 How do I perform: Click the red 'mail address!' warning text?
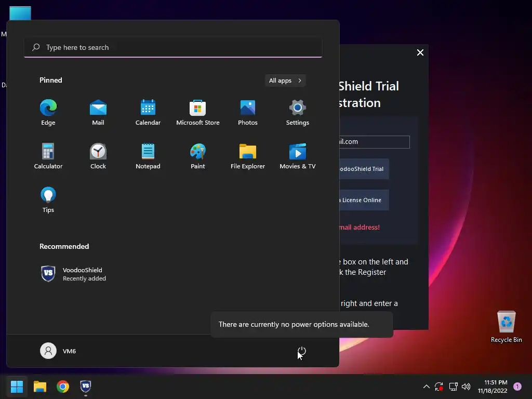click(x=360, y=228)
